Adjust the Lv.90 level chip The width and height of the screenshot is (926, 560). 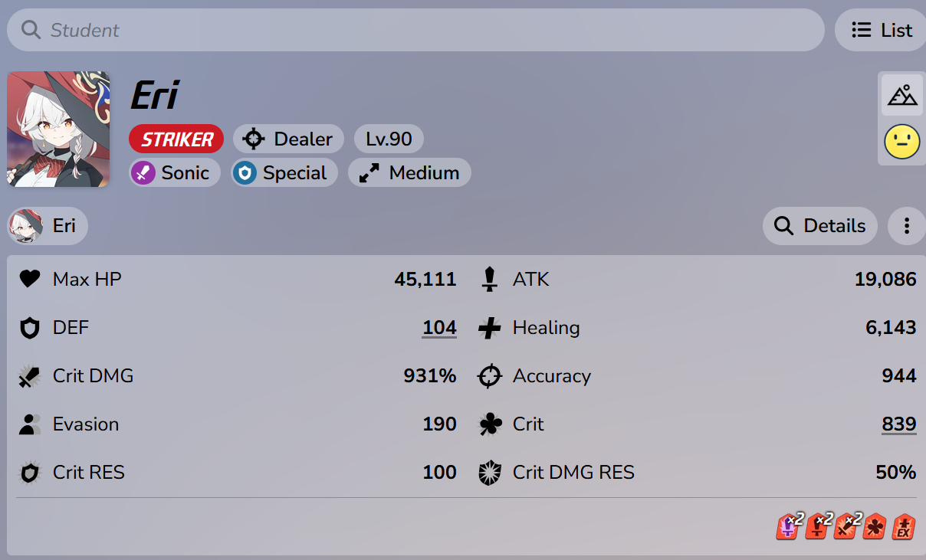389,139
